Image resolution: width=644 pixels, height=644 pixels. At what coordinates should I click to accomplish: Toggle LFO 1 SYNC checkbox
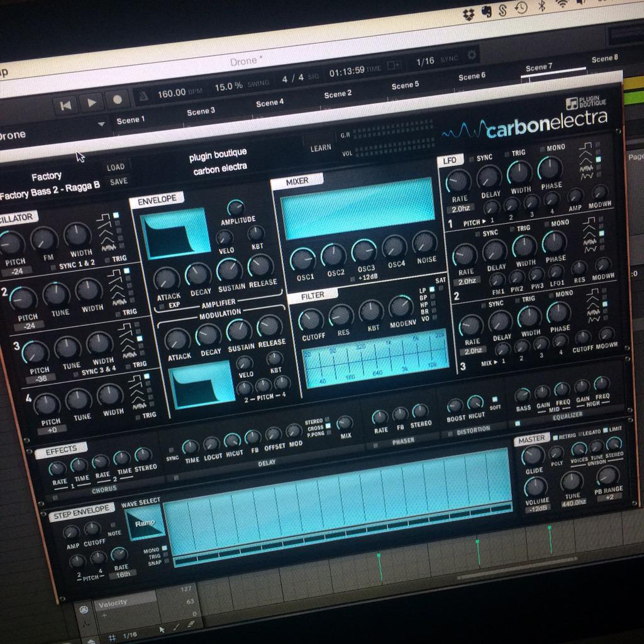coord(471,159)
